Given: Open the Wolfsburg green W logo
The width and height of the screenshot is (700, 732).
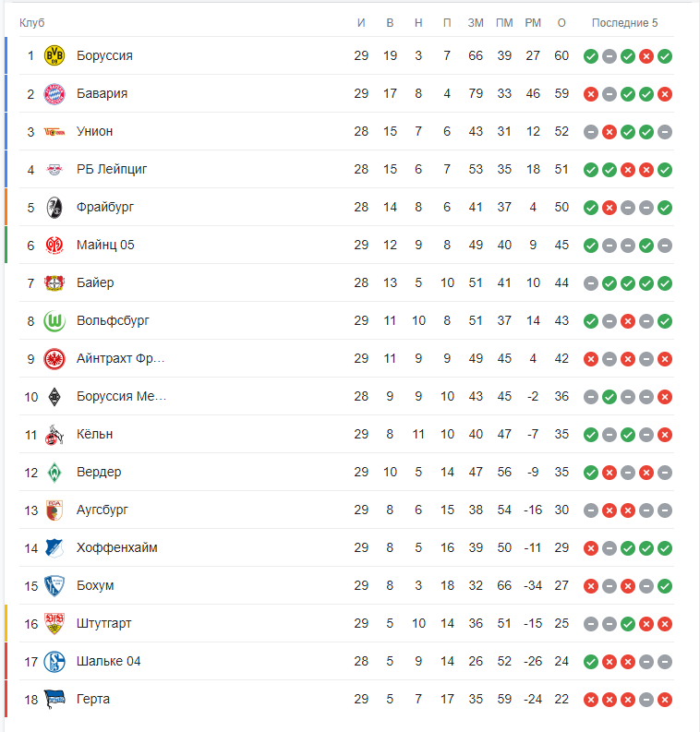Looking at the screenshot, I should (x=54, y=320).
